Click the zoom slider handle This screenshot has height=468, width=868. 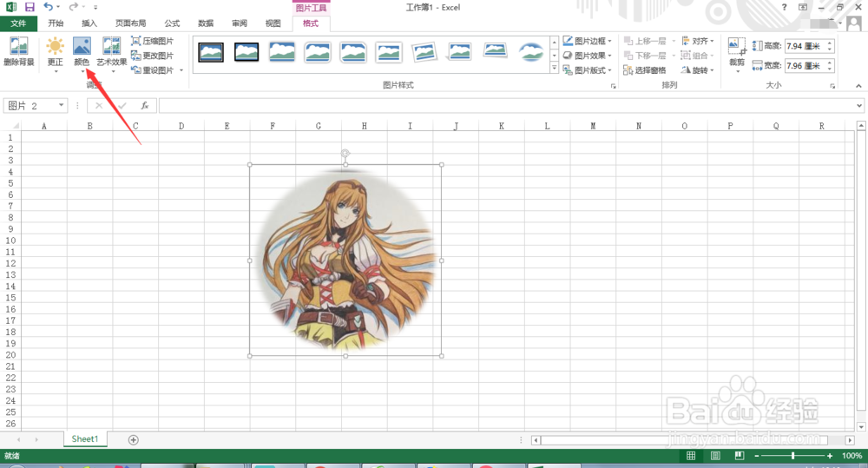(792, 455)
